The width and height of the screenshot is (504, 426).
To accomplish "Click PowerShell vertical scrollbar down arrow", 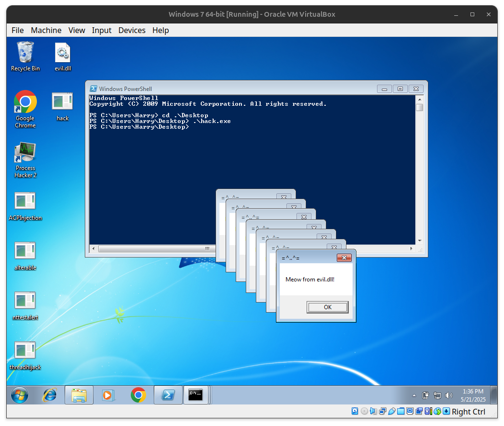I will [419, 241].
